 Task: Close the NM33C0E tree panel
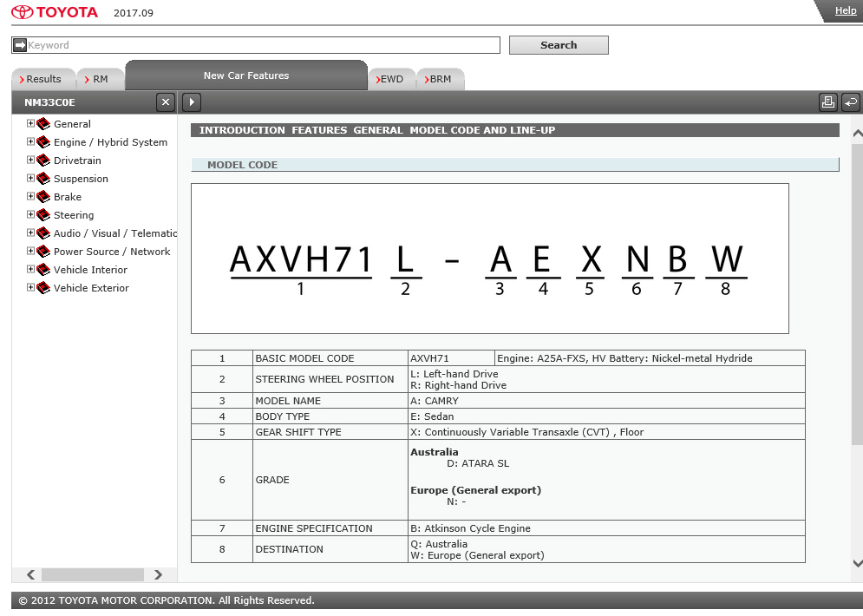click(165, 102)
